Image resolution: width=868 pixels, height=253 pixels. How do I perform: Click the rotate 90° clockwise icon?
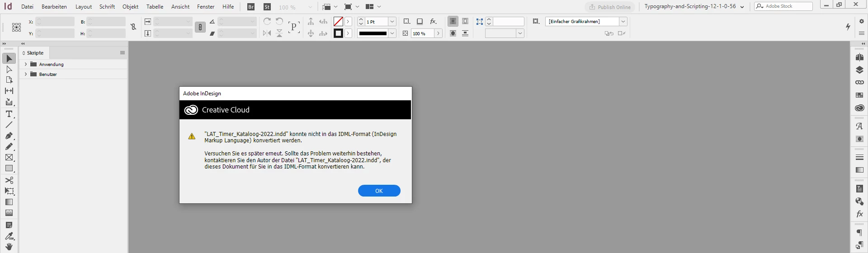click(x=267, y=21)
